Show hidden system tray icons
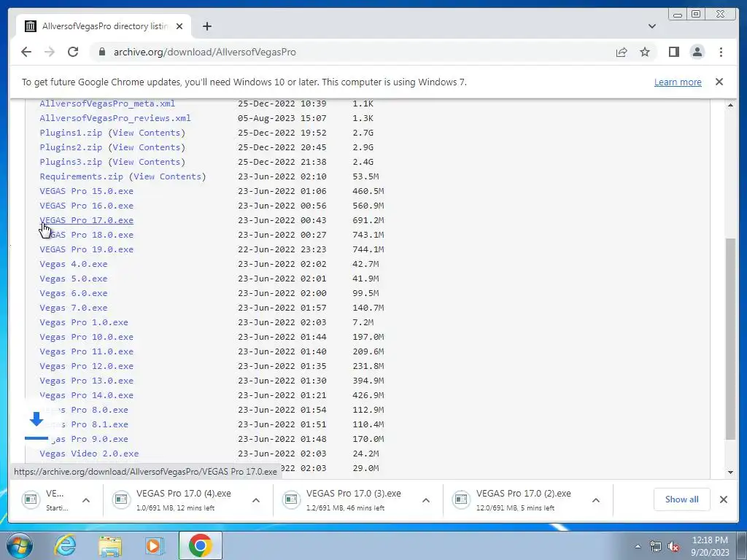 click(x=638, y=546)
